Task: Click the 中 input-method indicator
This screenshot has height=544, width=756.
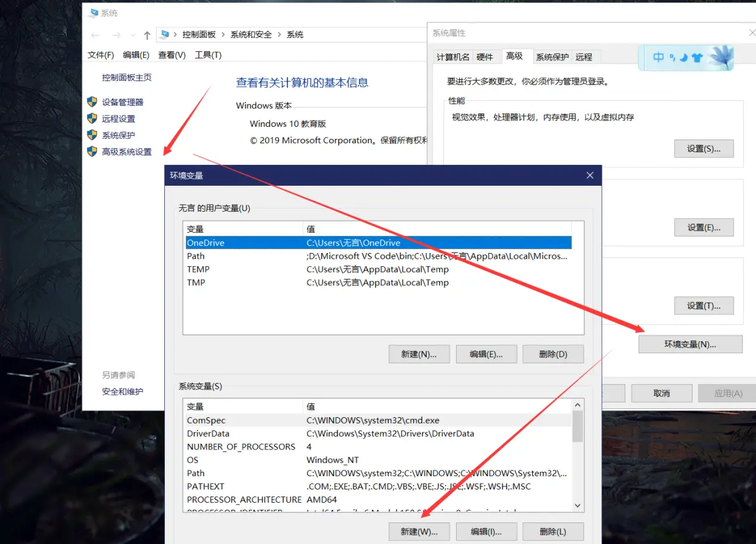Action: [658, 57]
